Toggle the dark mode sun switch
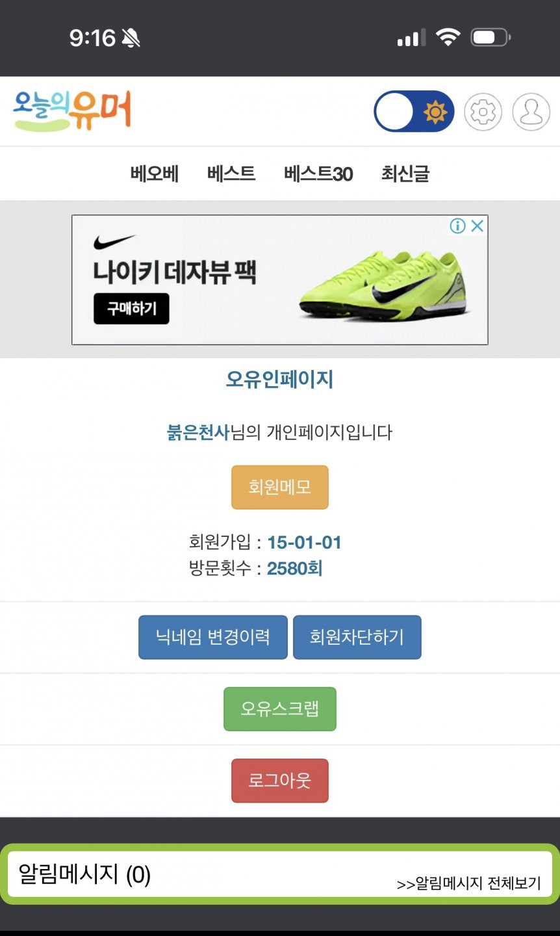The image size is (560, 936). [414, 111]
